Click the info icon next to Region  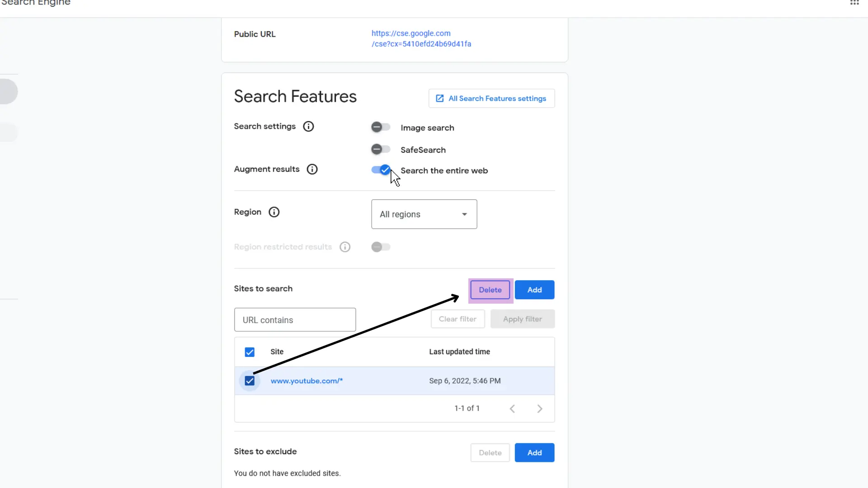click(274, 212)
